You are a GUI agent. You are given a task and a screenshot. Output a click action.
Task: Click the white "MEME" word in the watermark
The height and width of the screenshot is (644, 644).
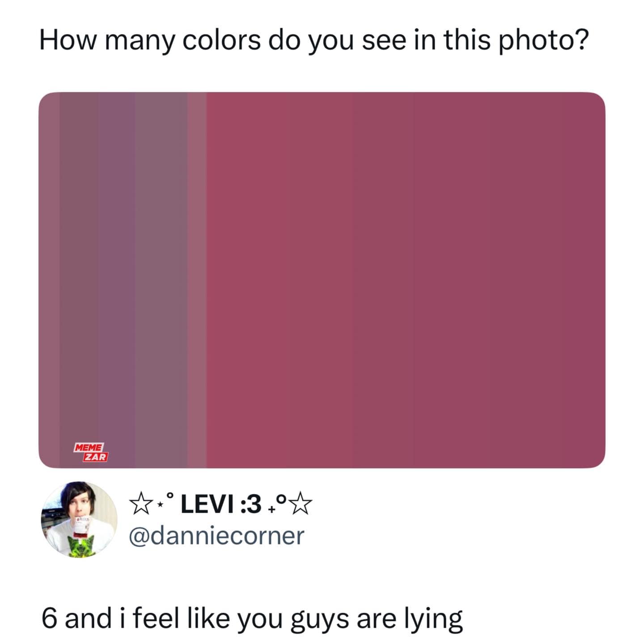click(89, 447)
